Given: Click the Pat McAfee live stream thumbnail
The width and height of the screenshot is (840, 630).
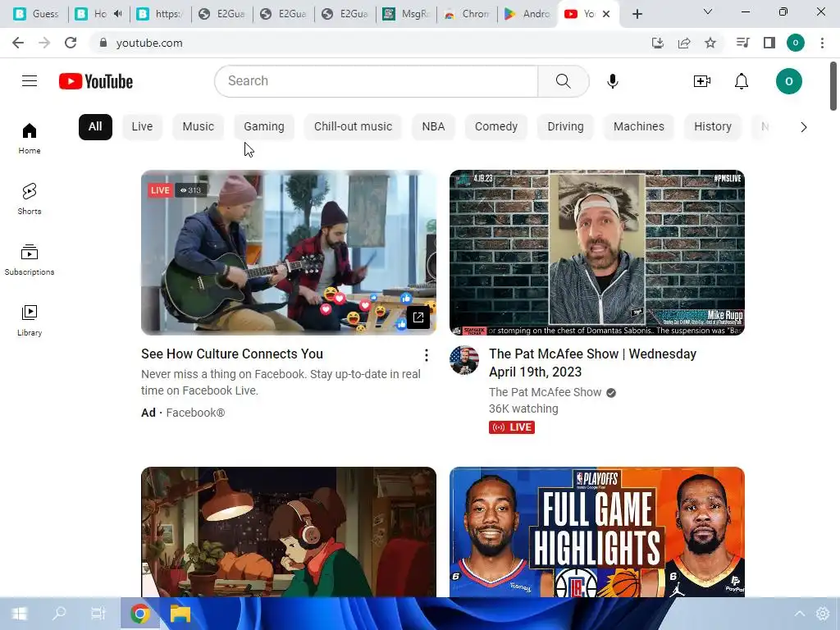Looking at the screenshot, I should tap(597, 253).
